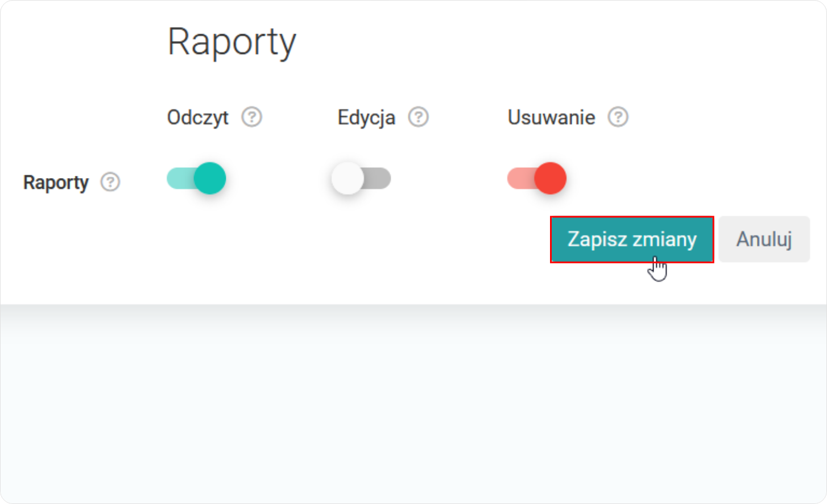Select the highlighted Zapisz zmiany action
The width and height of the screenshot is (827, 504).
tap(632, 239)
